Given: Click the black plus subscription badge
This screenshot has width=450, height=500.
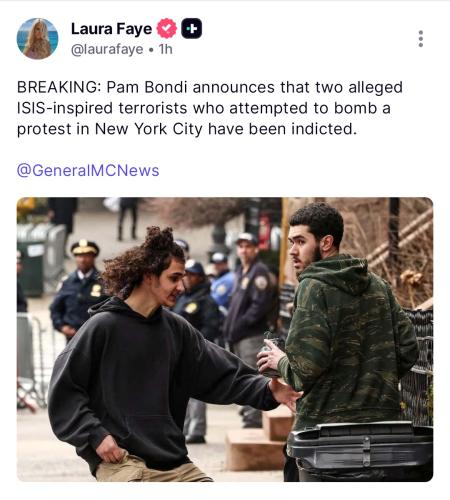Looking at the screenshot, I should click(191, 28).
